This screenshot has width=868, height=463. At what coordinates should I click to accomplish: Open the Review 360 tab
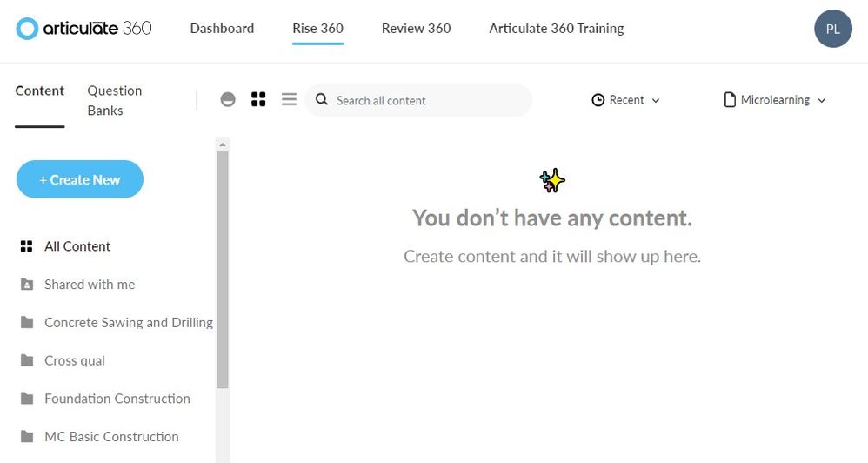(417, 28)
